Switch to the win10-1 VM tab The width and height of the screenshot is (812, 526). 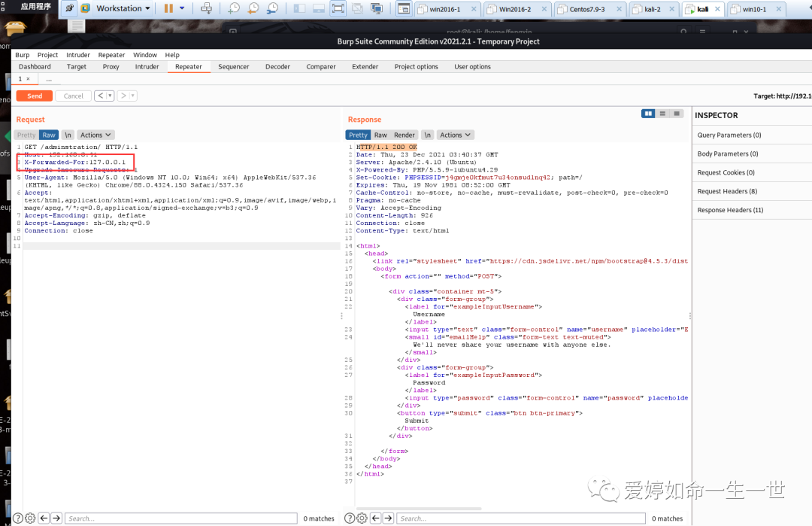tap(754, 9)
